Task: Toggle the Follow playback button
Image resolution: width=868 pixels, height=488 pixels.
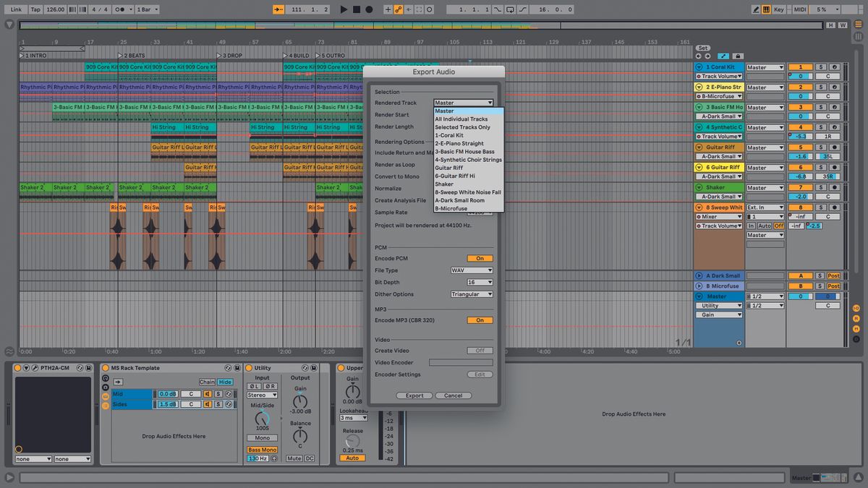Action: point(278,9)
